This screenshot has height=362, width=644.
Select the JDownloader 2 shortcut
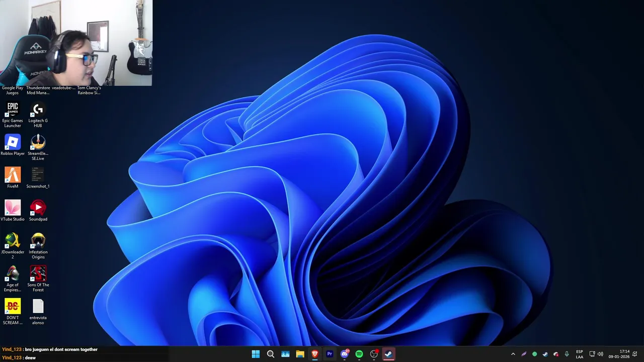pos(13,246)
